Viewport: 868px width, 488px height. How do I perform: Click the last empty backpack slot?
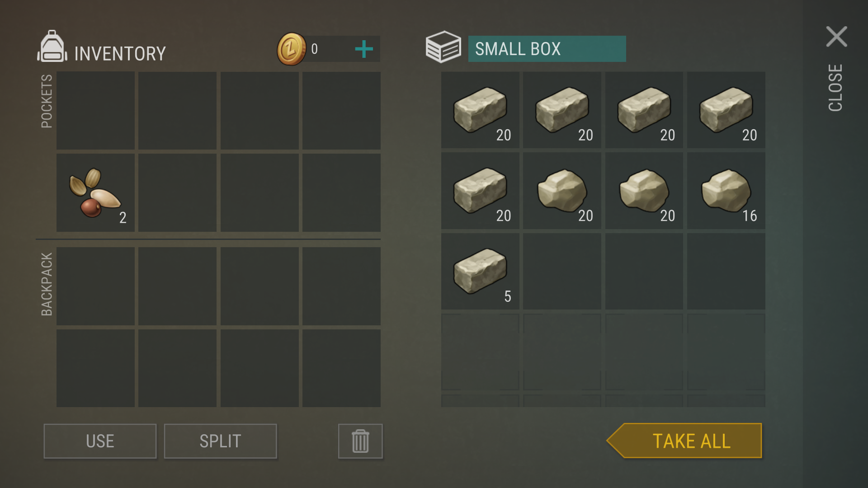[341, 368]
